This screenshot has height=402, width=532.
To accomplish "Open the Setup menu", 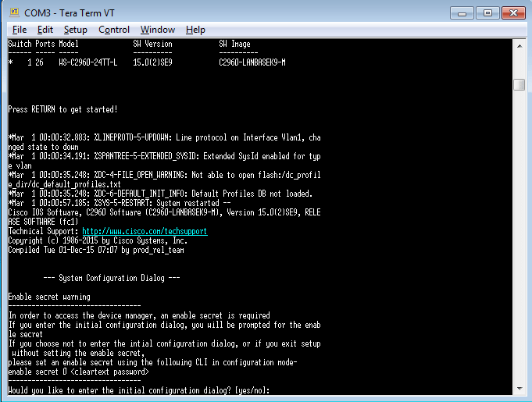I will coord(76,30).
